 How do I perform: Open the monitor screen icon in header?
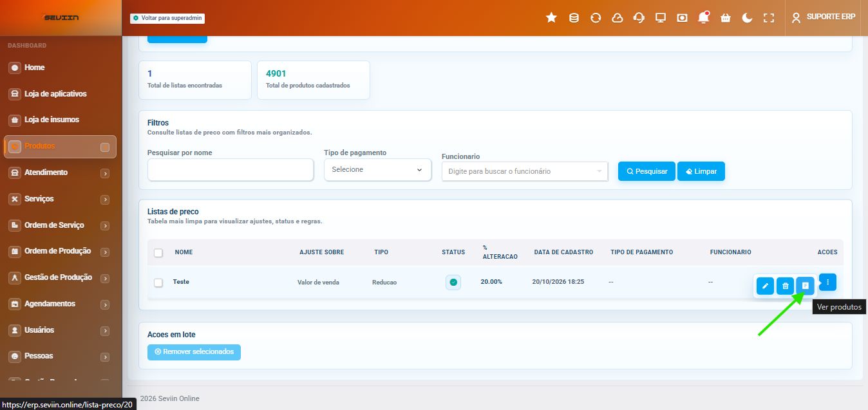tap(660, 18)
